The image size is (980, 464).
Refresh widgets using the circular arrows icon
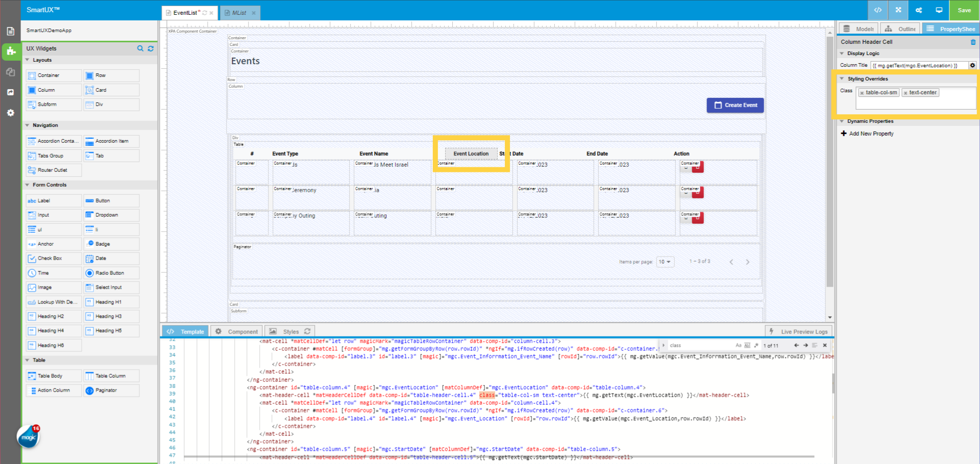point(151,48)
